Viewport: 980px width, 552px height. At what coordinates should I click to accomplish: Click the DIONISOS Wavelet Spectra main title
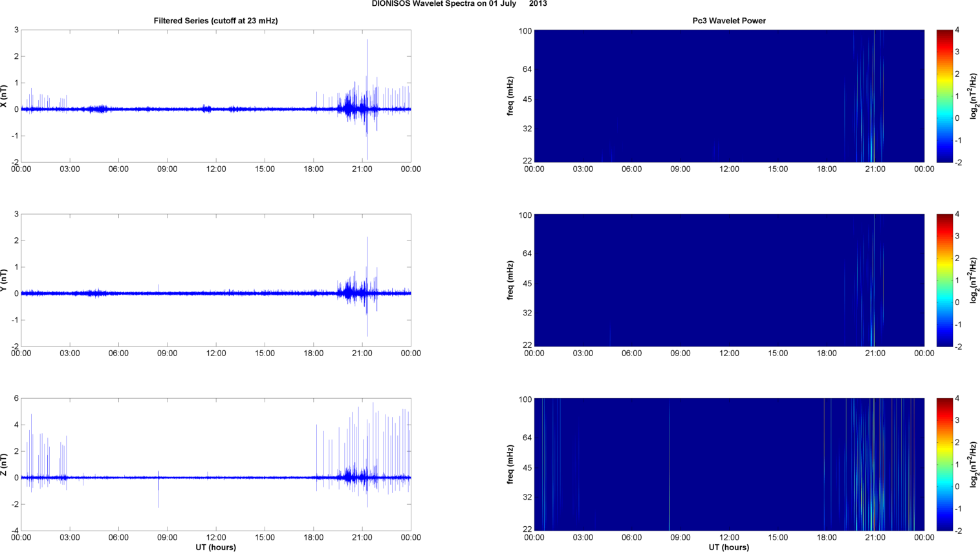coord(459,4)
